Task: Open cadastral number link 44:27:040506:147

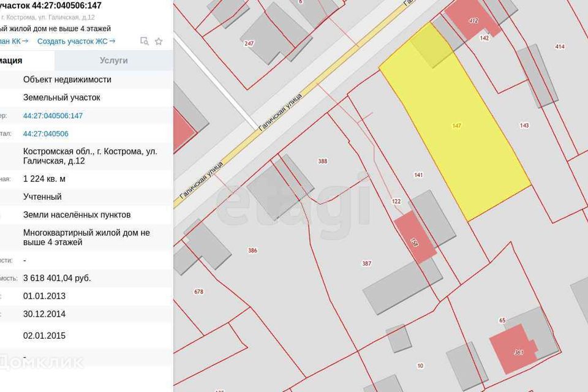Action: [53, 116]
